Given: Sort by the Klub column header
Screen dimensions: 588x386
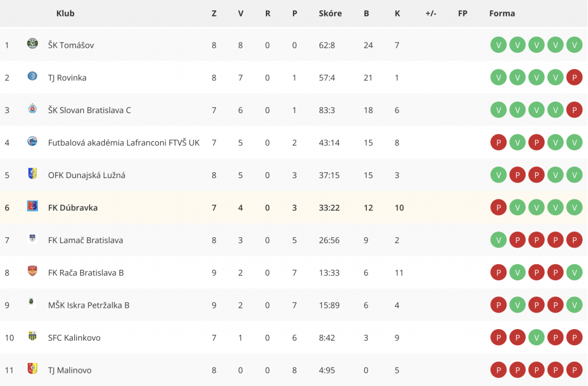Looking at the screenshot, I should (x=65, y=14).
